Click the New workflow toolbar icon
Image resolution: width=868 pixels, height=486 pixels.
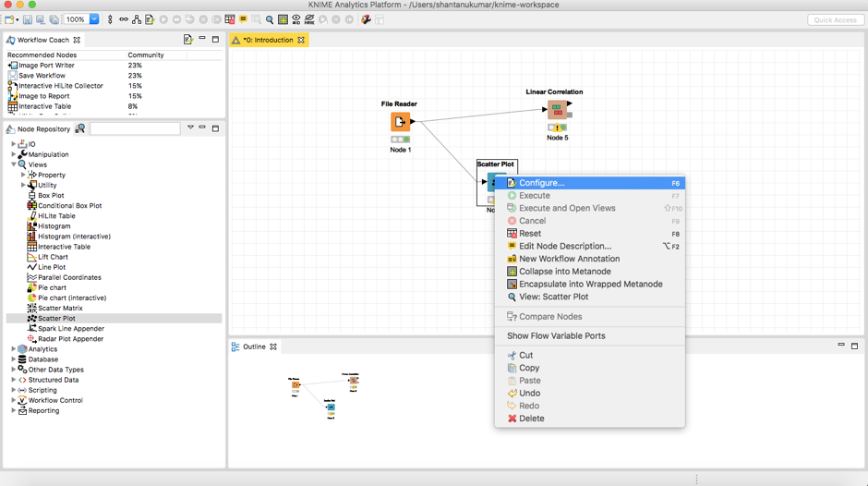tap(9, 19)
